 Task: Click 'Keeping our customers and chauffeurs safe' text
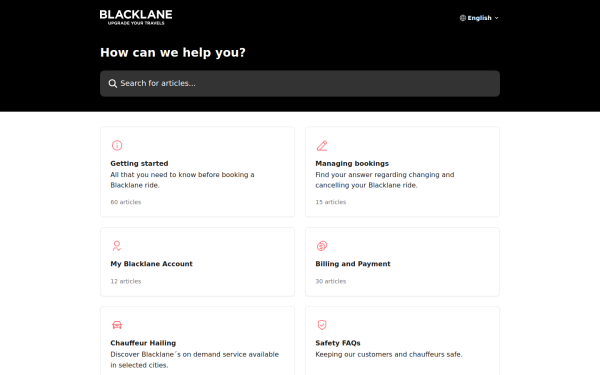pyautogui.click(x=389, y=354)
